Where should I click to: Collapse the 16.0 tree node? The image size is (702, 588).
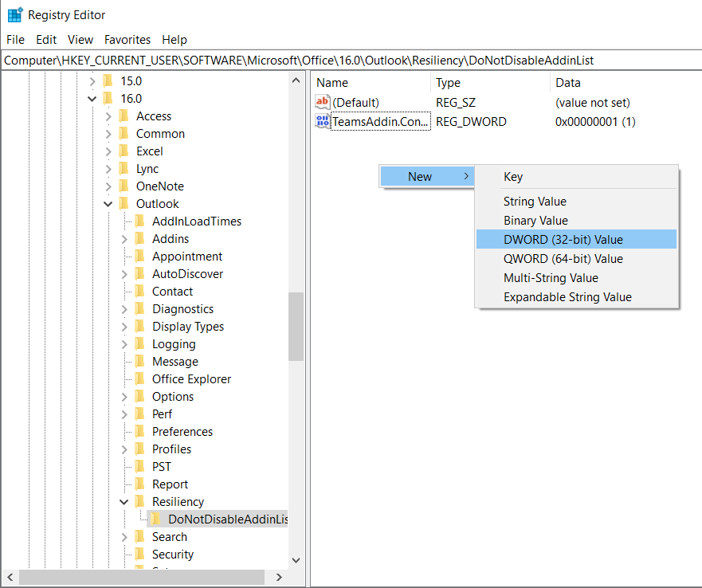click(x=92, y=99)
